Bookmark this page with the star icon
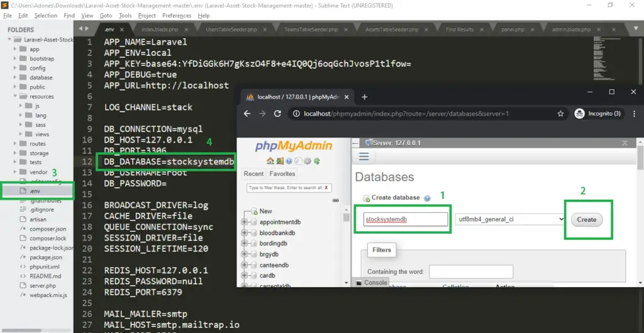 tap(560, 114)
